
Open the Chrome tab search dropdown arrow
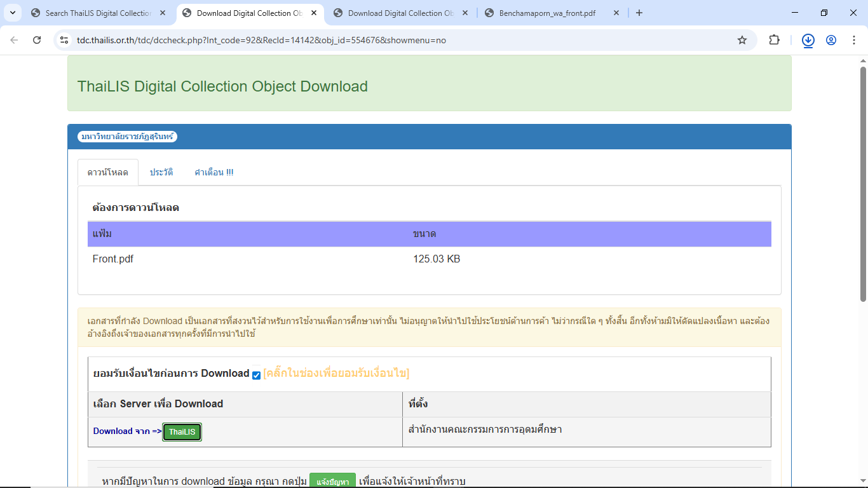13,13
